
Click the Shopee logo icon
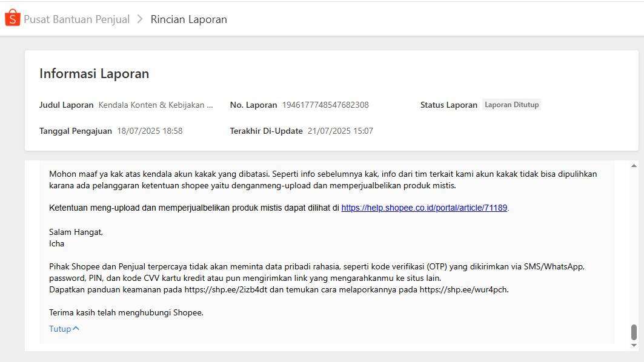(x=12, y=18)
